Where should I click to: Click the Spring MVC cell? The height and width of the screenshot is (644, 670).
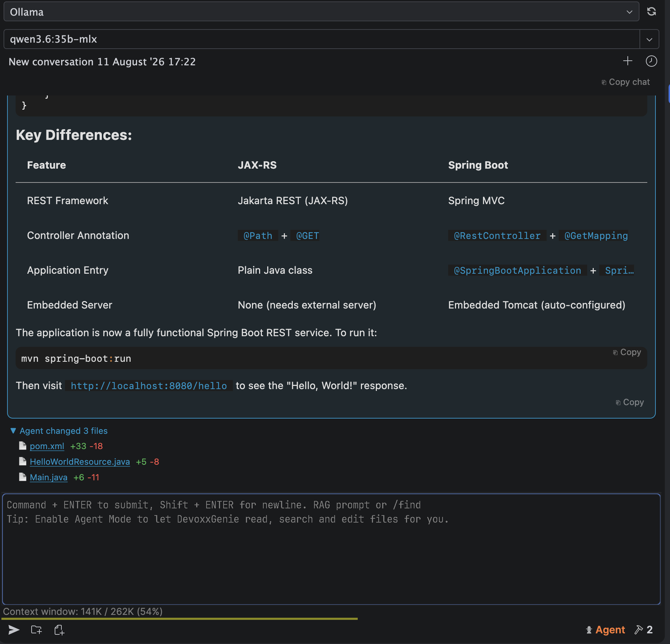[476, 201]
